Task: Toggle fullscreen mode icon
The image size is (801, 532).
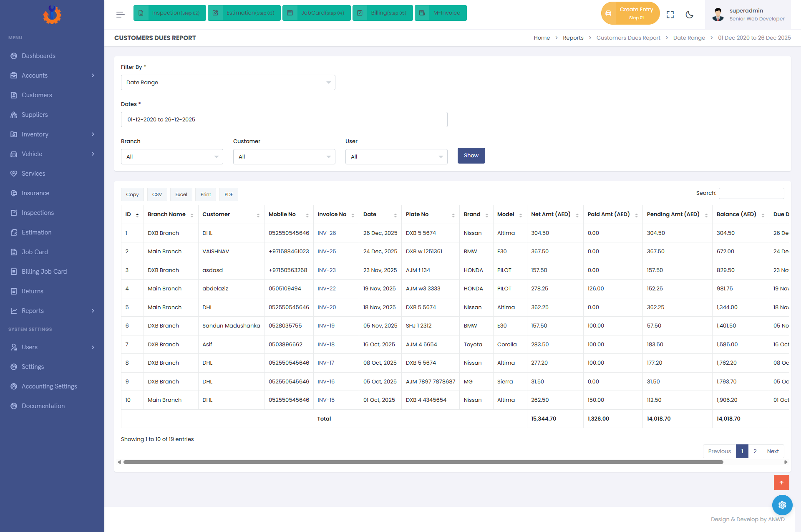Action: pyautogui.click(x=670, y=15)
